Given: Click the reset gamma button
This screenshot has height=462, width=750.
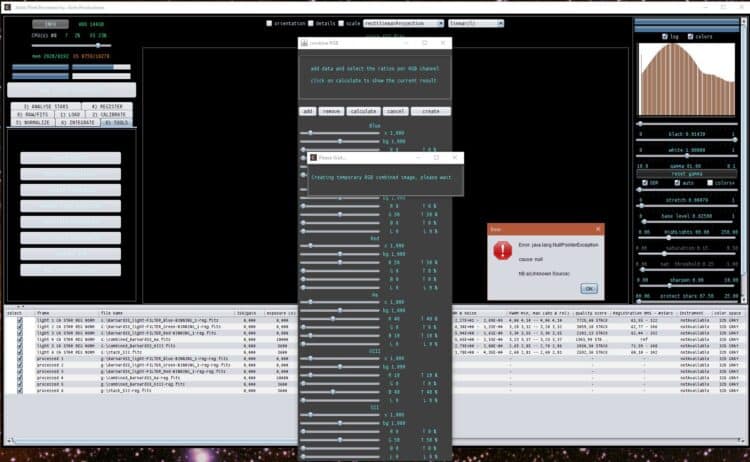Looking at the screenshot, I should pyautogui.click(x=687, y=174).
